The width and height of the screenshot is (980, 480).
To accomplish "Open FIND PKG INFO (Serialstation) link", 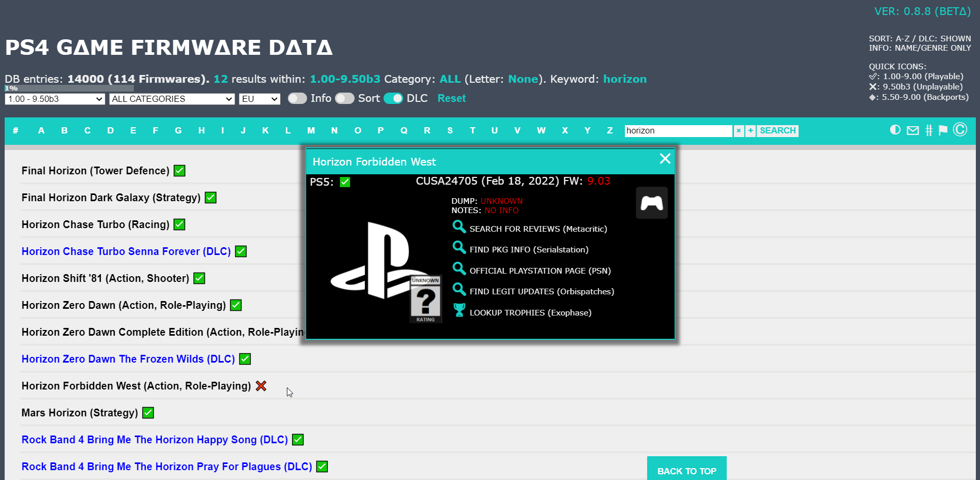I will 529,249.
